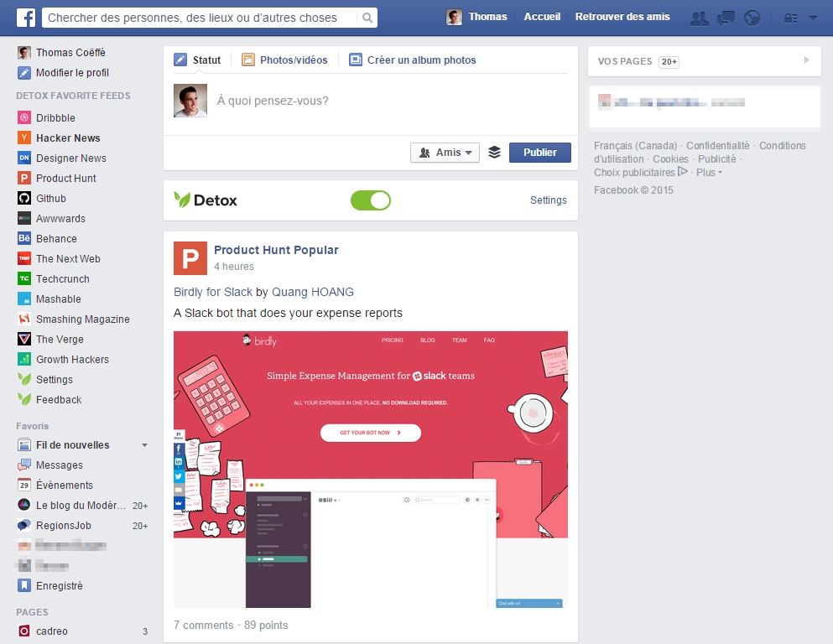This screenshot has width=833, height=644.
Task: Open Detox Settings in the sidebar
Action: pos(55,380)
